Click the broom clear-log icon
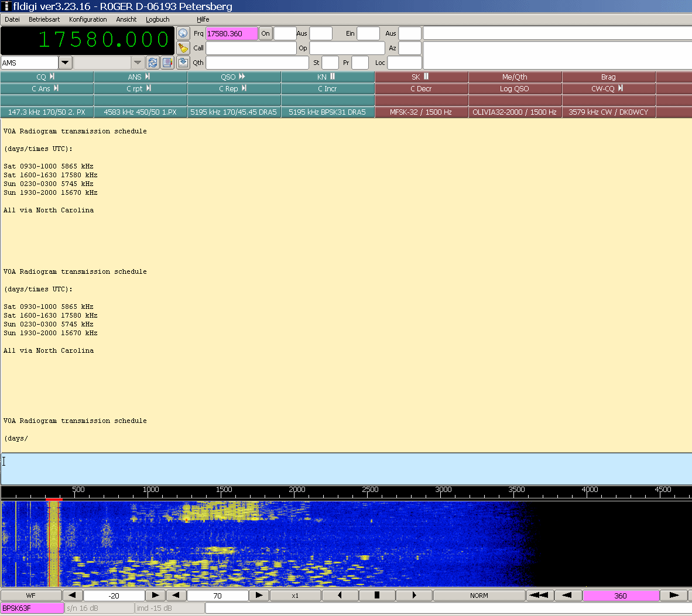 [x=183, y=48]
